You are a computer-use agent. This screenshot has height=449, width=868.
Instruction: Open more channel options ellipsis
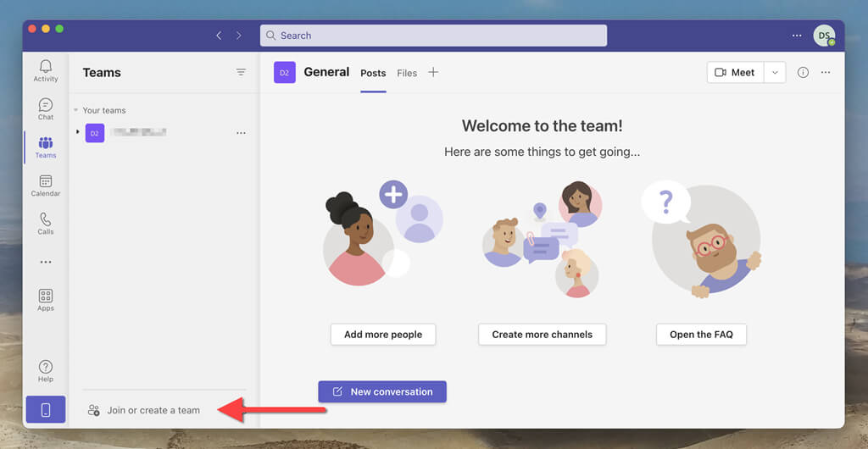826,73
